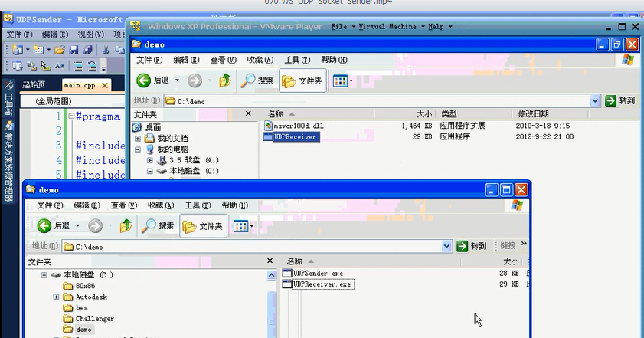Open Search (搜索) in lower demo window

[x=158, y=225]
